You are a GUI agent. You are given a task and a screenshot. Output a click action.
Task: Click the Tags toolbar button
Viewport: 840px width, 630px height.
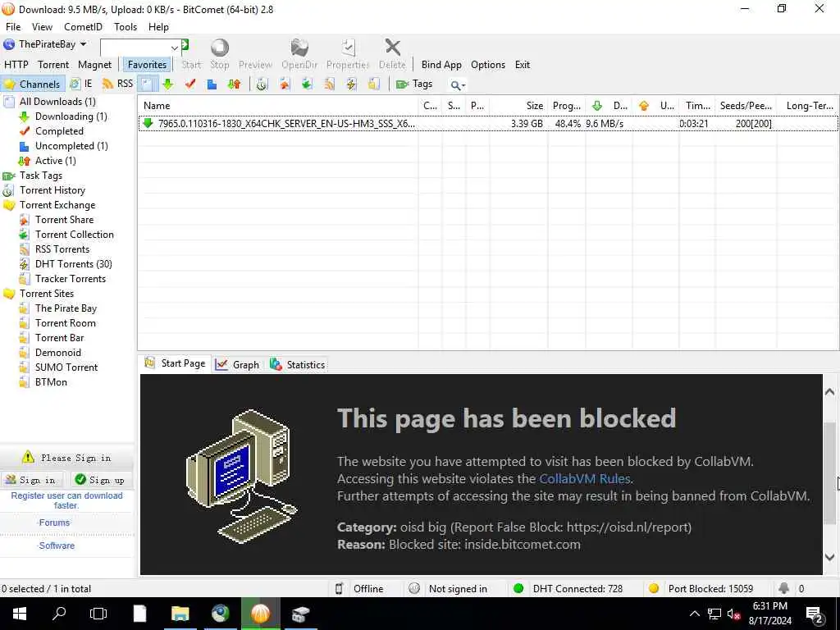pos(414,84)
